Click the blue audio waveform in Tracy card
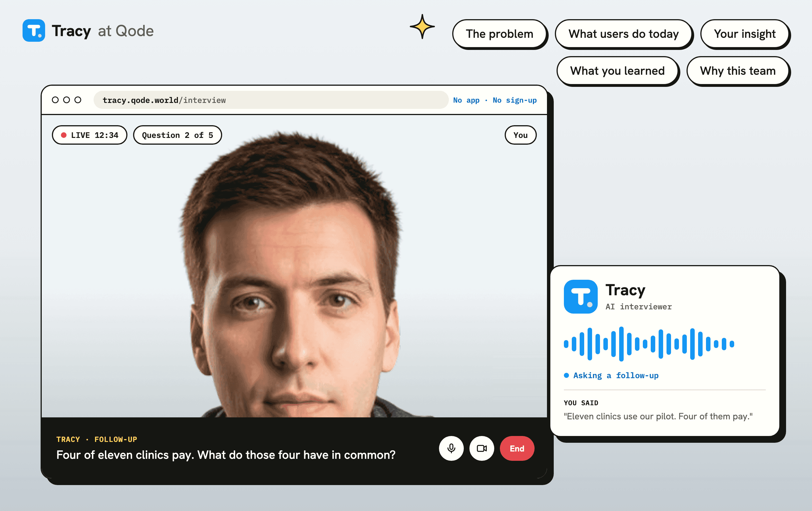The width and height of the screenshot is (812, 511). point(649,344)
